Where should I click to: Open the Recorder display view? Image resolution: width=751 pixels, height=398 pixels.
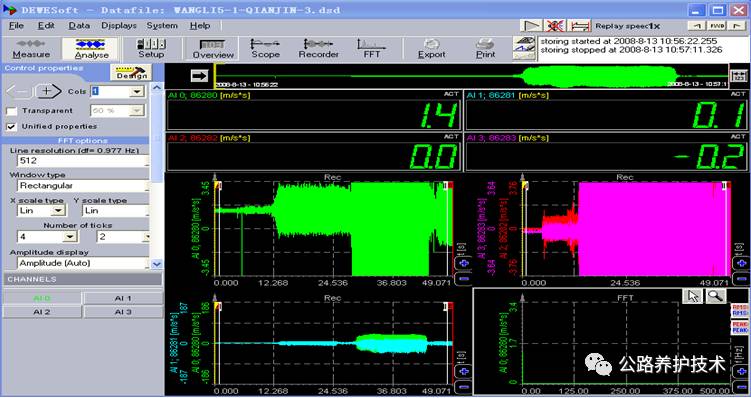point(319,49)
